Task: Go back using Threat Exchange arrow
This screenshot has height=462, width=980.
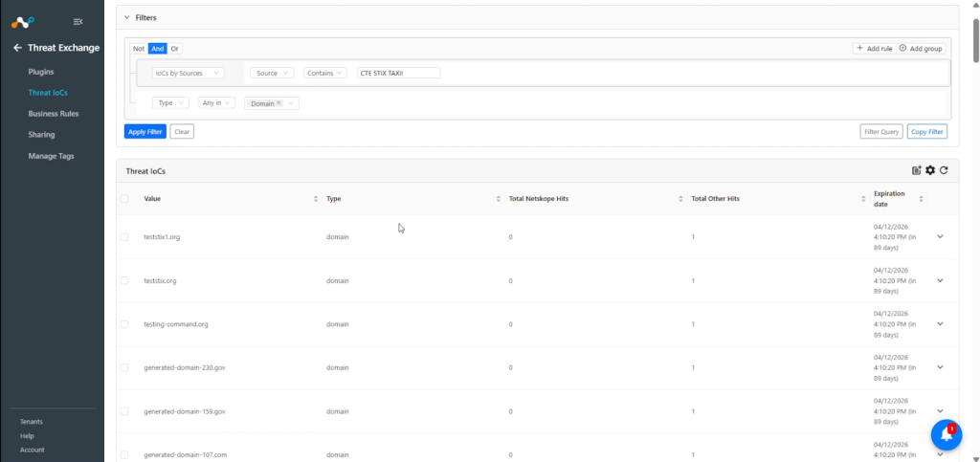Action: (x=17, y=48)
